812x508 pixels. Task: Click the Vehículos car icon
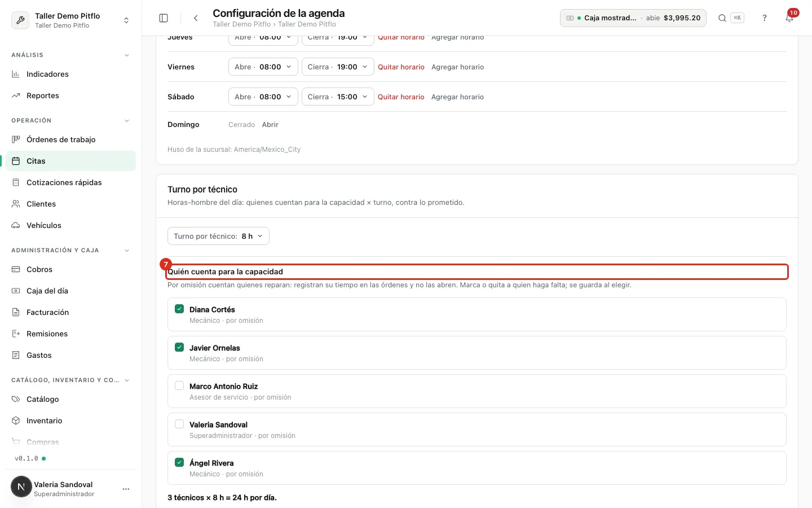coord(16,225)
